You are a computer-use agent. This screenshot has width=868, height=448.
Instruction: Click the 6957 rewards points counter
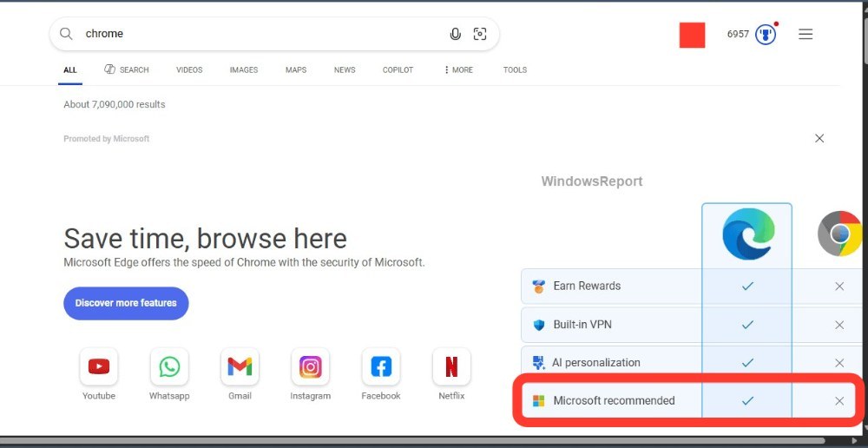tap(738, 35)
